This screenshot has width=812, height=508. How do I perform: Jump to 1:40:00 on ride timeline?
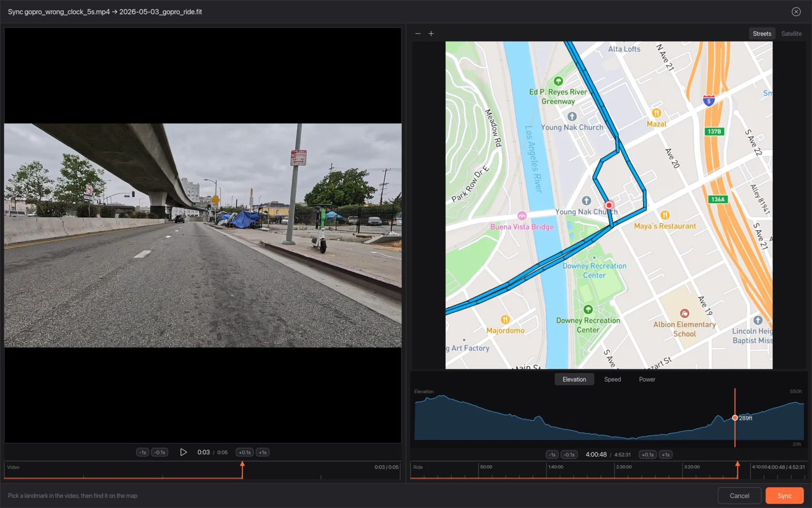[x=556, y=467]
